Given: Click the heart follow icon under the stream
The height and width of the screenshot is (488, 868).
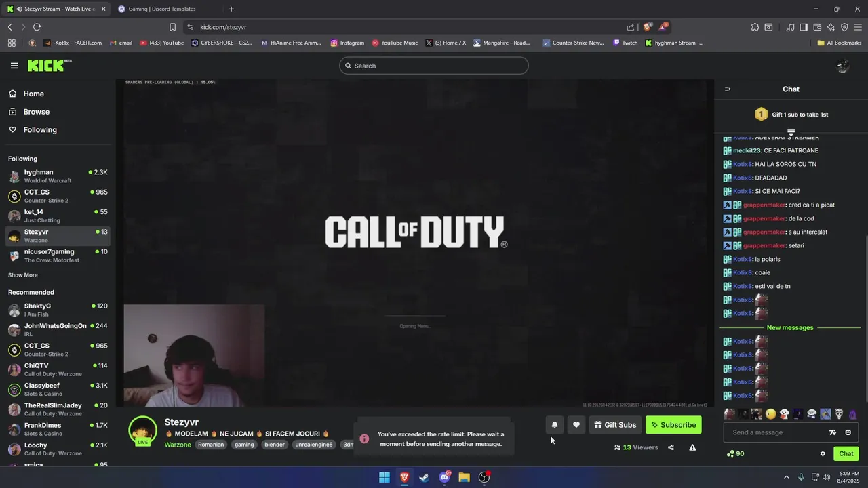Looking at the screenshot, I should click(576, 425).
